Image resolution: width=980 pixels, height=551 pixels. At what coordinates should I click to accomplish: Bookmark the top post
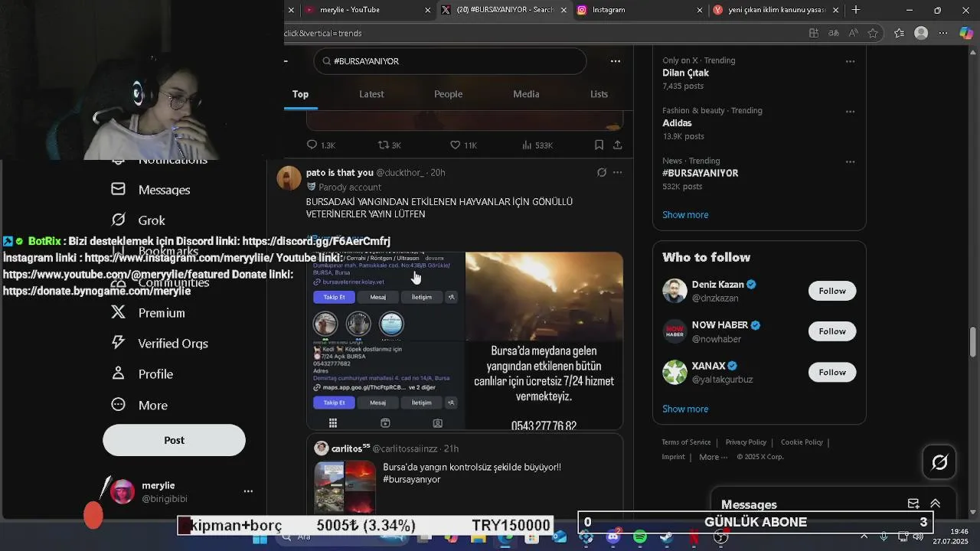point(599,145)
